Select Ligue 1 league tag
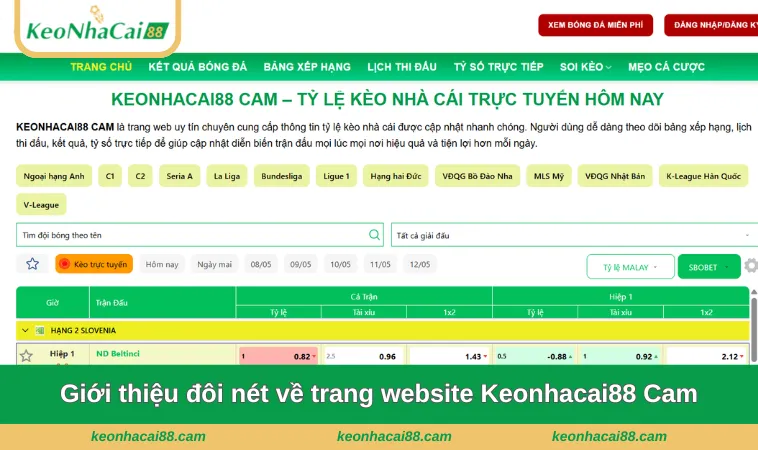 point(336,176)
